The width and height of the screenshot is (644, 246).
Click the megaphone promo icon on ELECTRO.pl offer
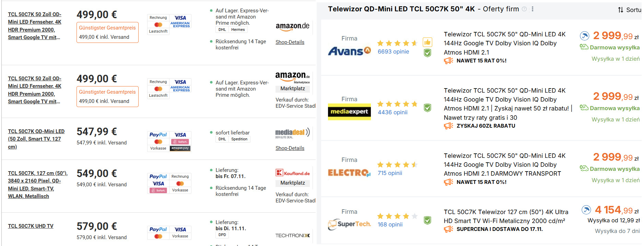[448, 182]
